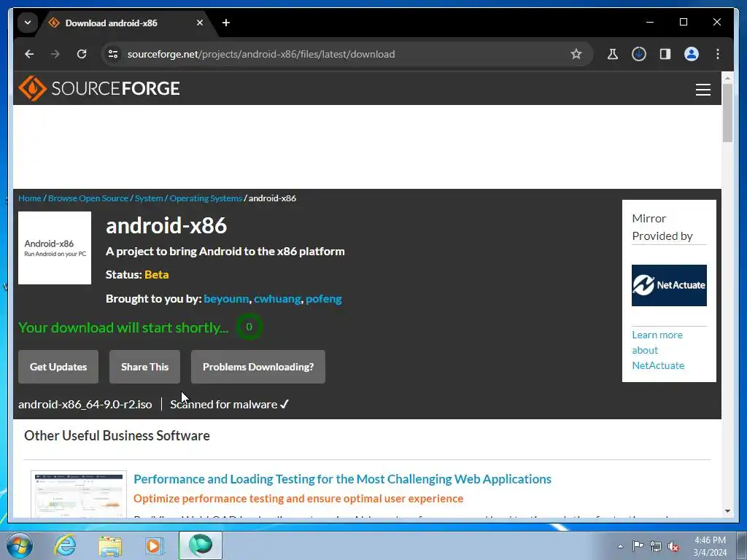This screenshot has height=560, width=747.
Task: Open Operating Systems breadcrumb link
Action: pyautogui.click(x=206, y=198)
